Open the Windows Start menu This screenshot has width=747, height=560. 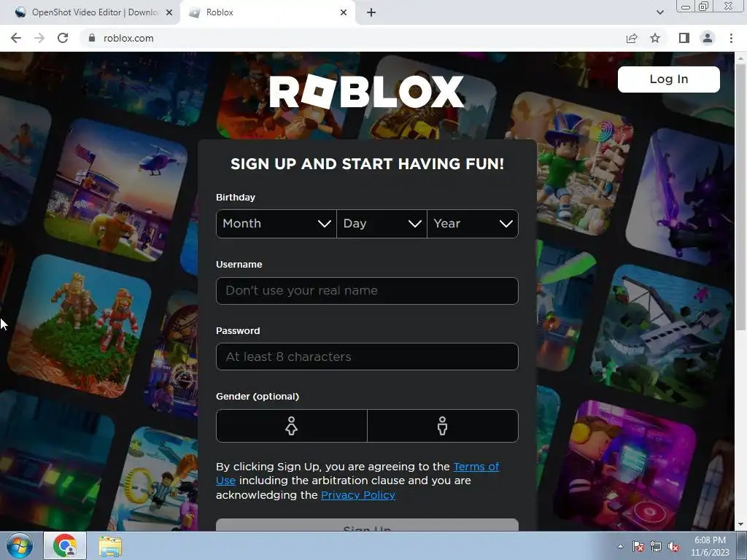(x=20, y=545)
